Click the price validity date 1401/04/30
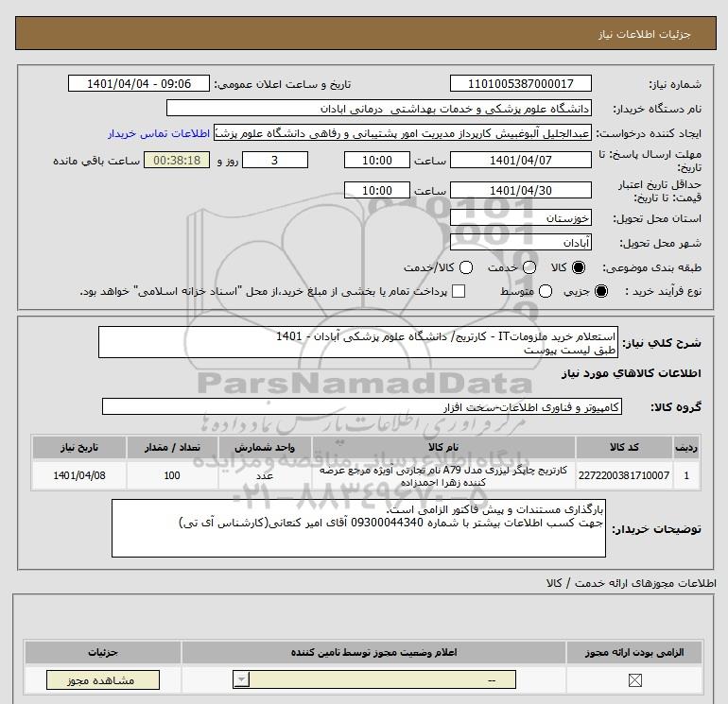Screen dimensions: 728x704 (520, 191)
